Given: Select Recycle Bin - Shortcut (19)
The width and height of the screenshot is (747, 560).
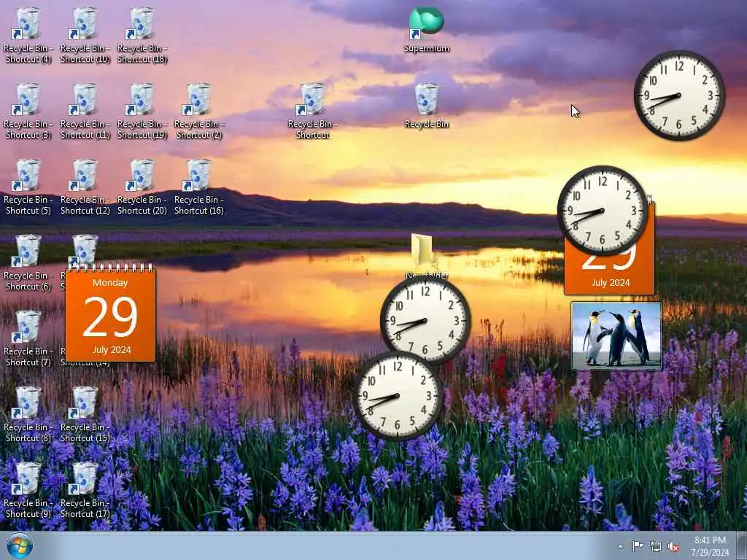Looking at the screenshot, I should coord(142,111).
